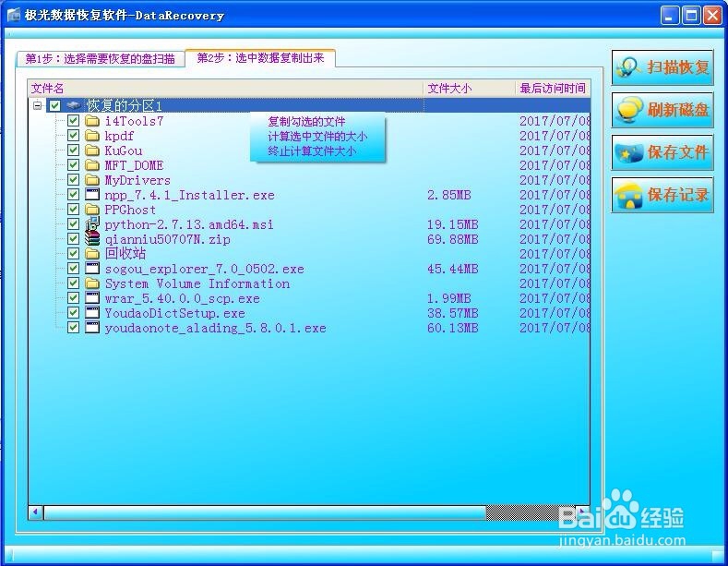Select the wrar_5.40.0.0_scp.exe file name

(182, 298)
